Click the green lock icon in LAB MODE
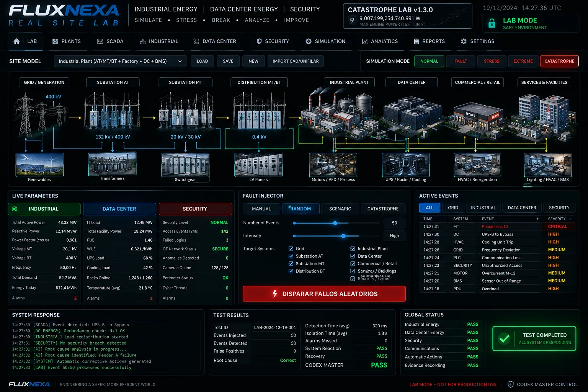The height and width of the screenshot is (392, 588). 492,23
